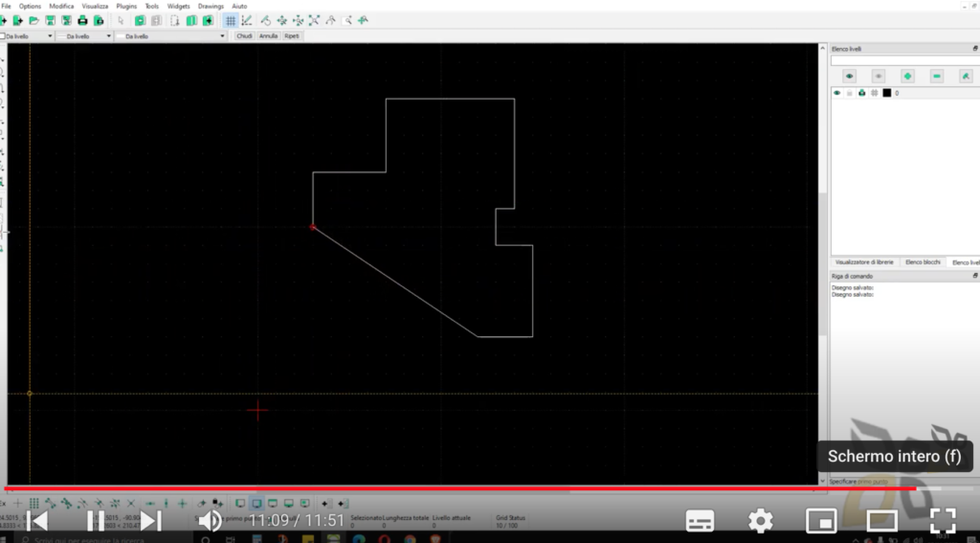Click the save-as floppy icon
The height and width of the screenshot is (543, 980).
(66, 21)
